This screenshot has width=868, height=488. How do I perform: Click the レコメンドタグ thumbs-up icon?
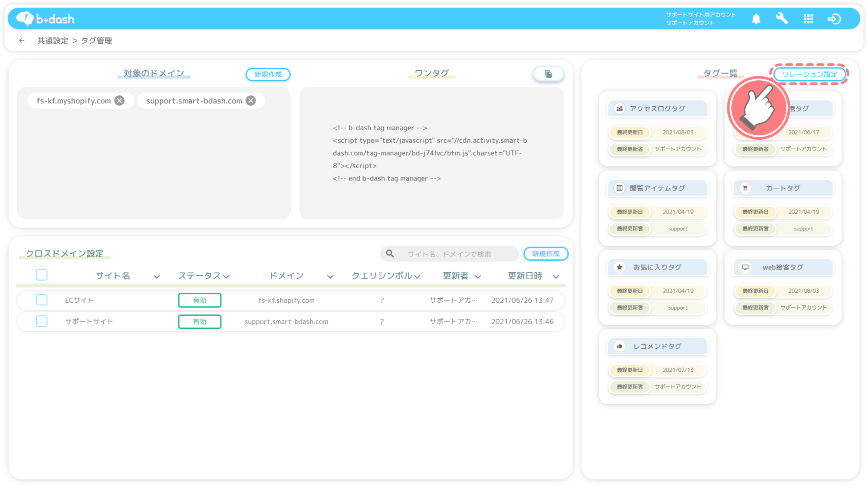coord(619,346)
